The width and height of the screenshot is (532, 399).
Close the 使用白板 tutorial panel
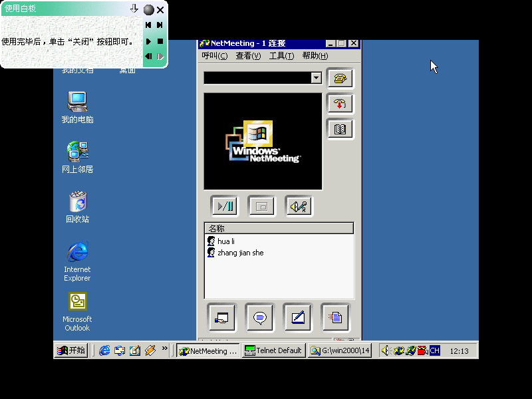(x=160, y=10)
